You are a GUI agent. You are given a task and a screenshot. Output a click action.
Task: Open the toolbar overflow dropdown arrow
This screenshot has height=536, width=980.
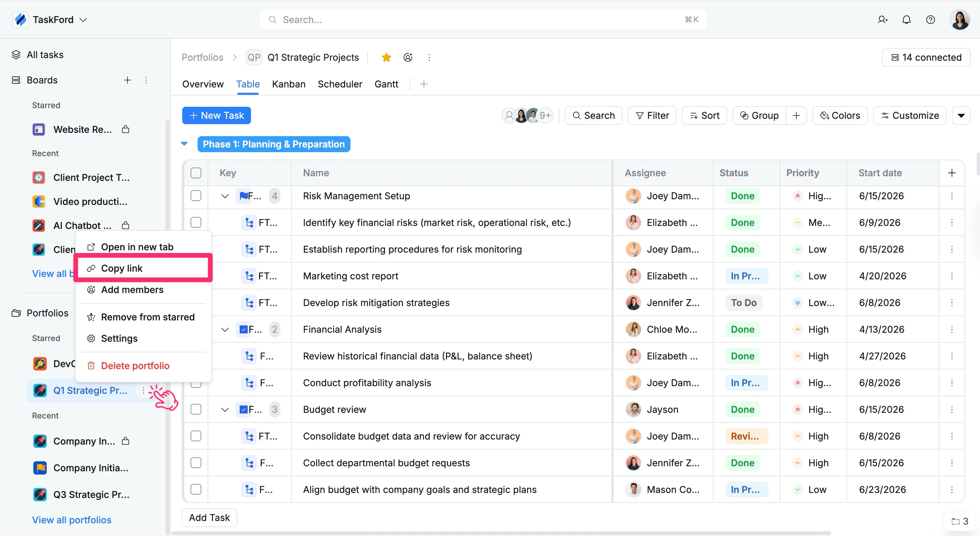pos(961,116)
